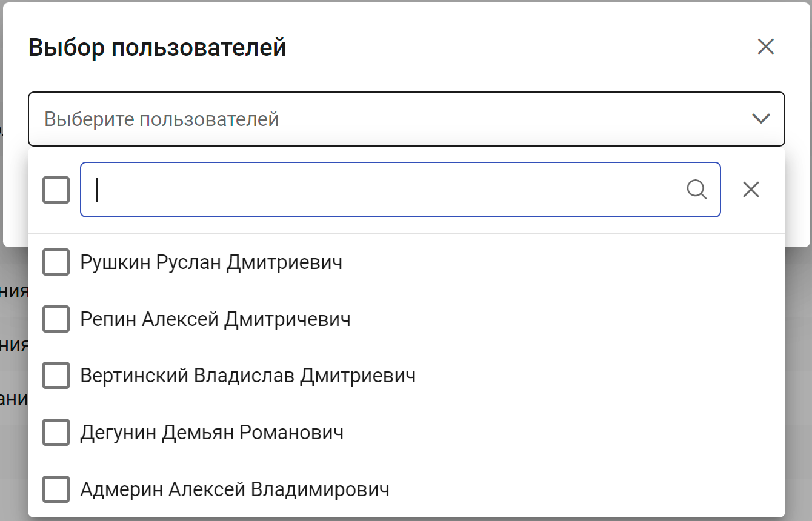
Task: Enable the checkbox for Дегунин Демьян Романович
Action: tap(56, 433)
